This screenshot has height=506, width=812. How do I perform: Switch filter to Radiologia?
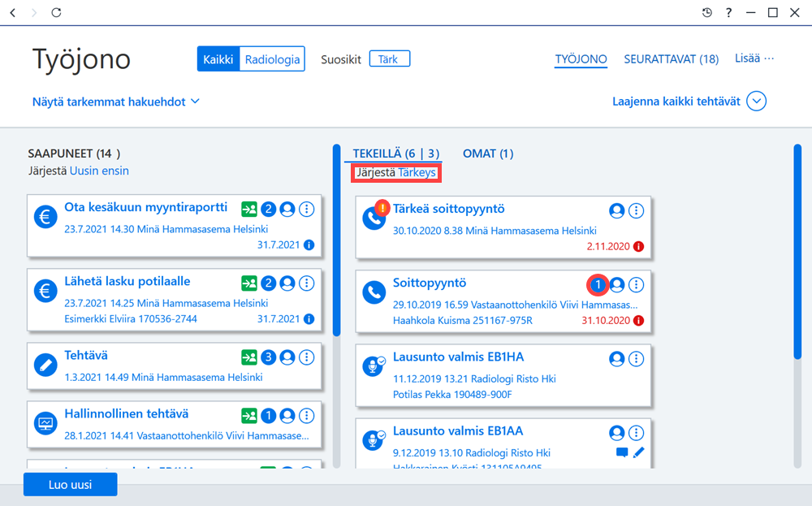point(272,59)
